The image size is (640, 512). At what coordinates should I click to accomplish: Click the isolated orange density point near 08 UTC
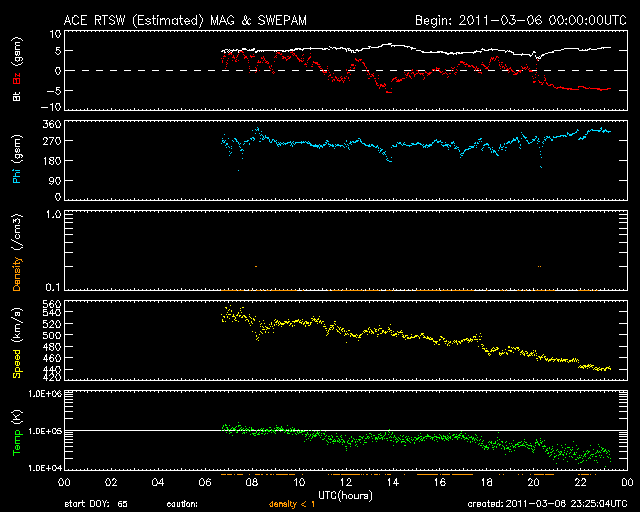pos(256,267)
